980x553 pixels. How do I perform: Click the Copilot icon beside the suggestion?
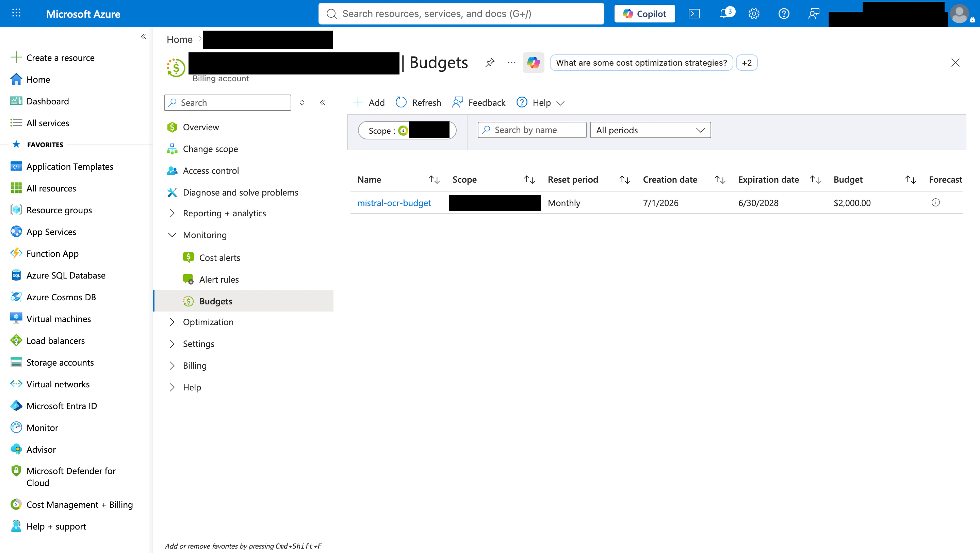533,63
